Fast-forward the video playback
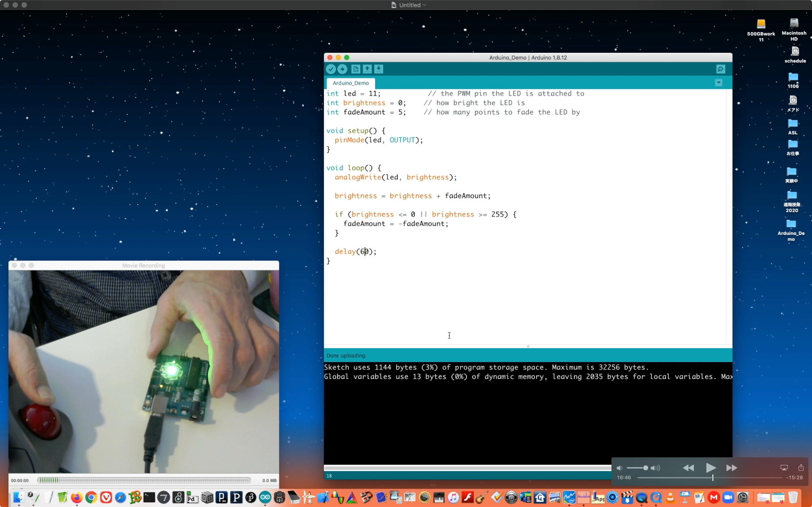 [732, 468]
